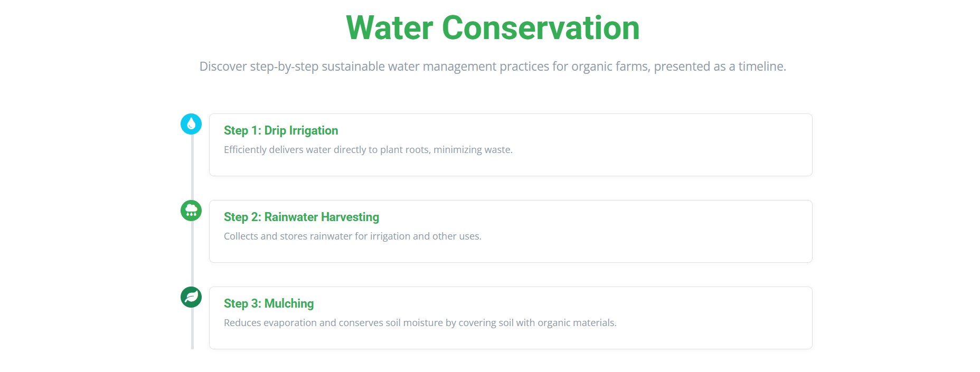Select the rain cloud icon for Step 2
The width and height of the screenshot is (980, 372).
pyautogui.click(x=191, y=211)
